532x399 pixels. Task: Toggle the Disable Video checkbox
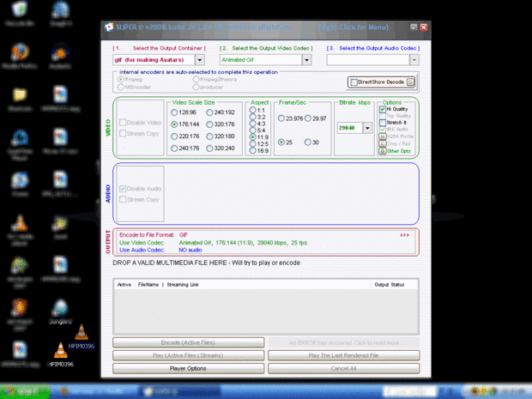coord(123,123)
